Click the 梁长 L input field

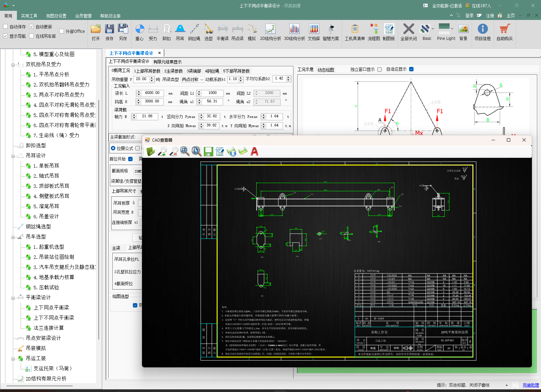point(152,93)
